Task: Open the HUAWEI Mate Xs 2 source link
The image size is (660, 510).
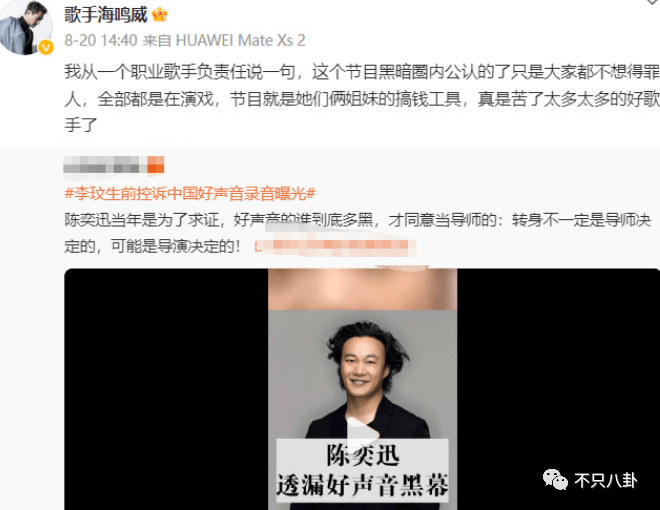Action: click(240, 41)
